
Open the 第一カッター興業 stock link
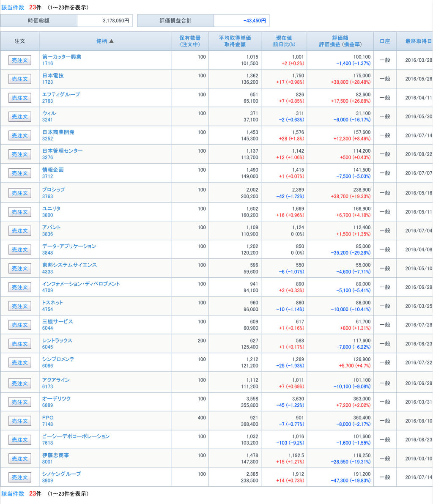coord(62,57)
